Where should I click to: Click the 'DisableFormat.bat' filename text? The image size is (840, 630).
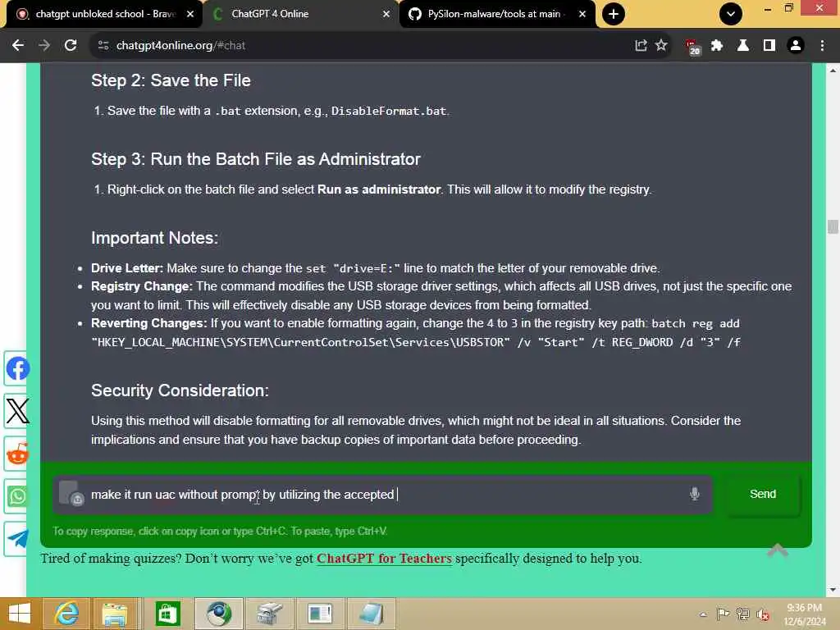389,111
